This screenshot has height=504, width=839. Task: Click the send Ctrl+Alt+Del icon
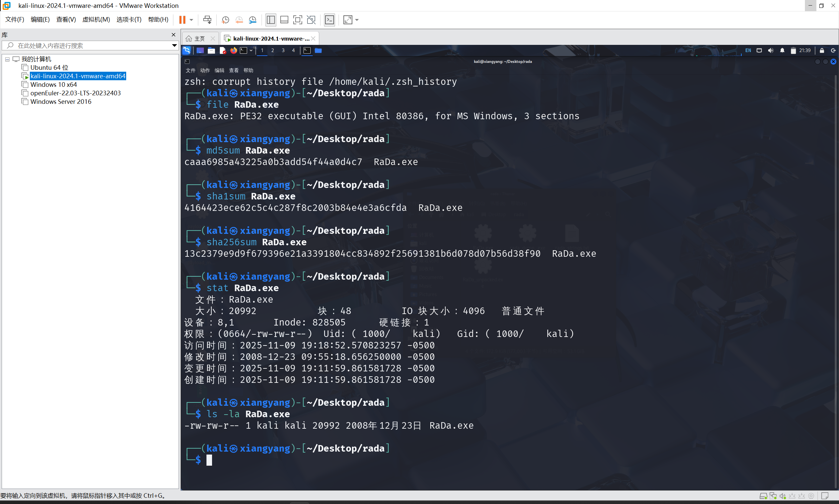pos(207,20)
